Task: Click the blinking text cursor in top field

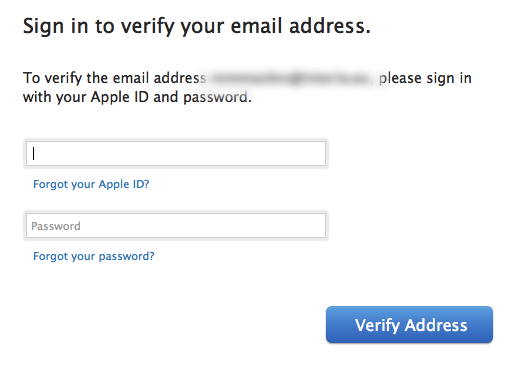Action: pos(33,154)
